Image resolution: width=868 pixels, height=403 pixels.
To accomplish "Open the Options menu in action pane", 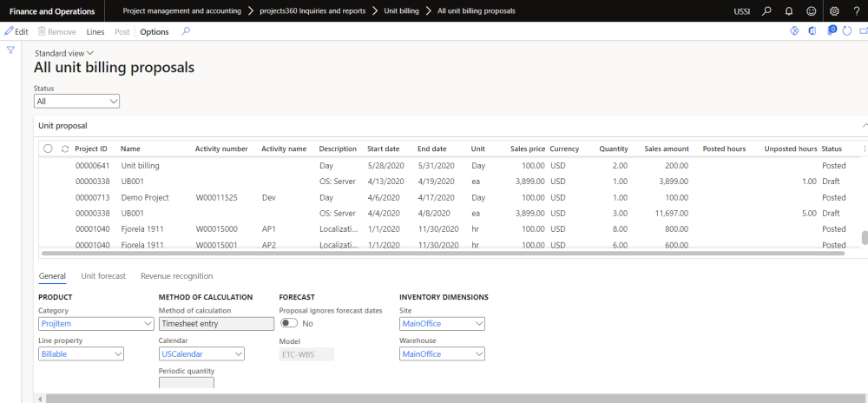I will (x=155, y=31).
